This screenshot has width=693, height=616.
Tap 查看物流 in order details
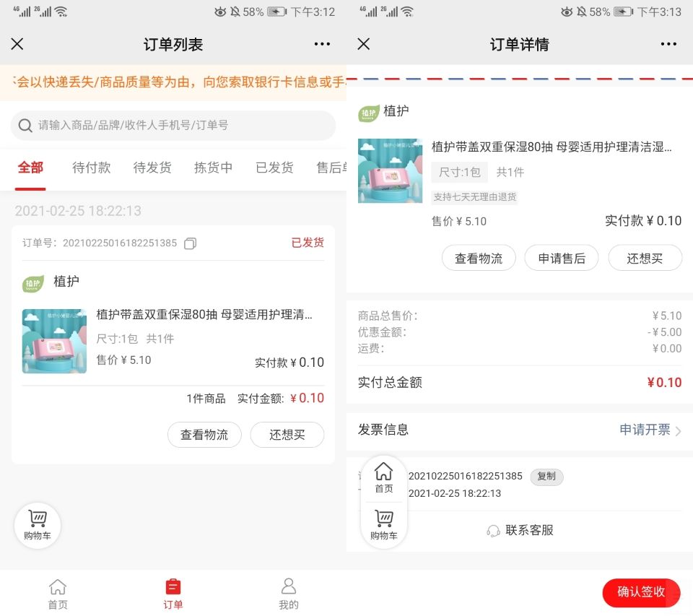tap(479, 259)
